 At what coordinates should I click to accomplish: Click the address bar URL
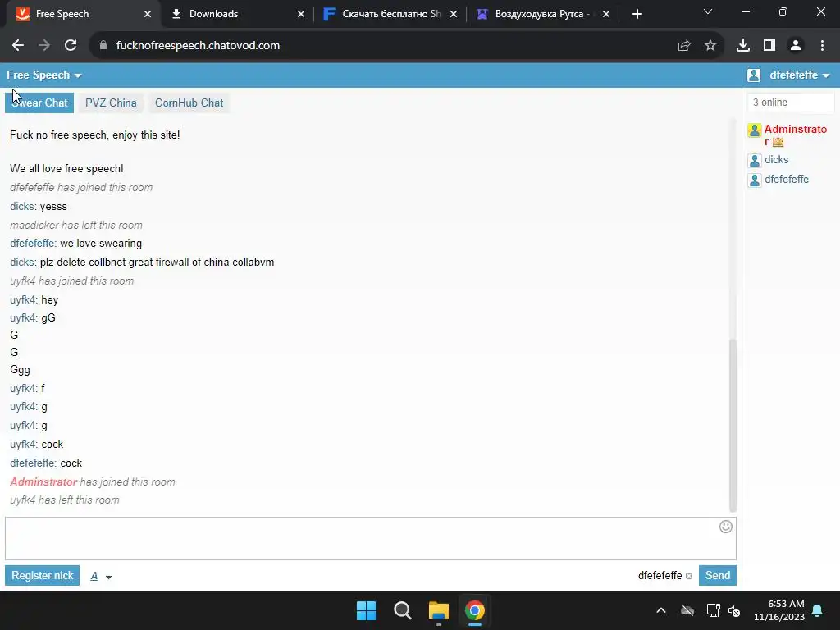[x=198, y=46]
